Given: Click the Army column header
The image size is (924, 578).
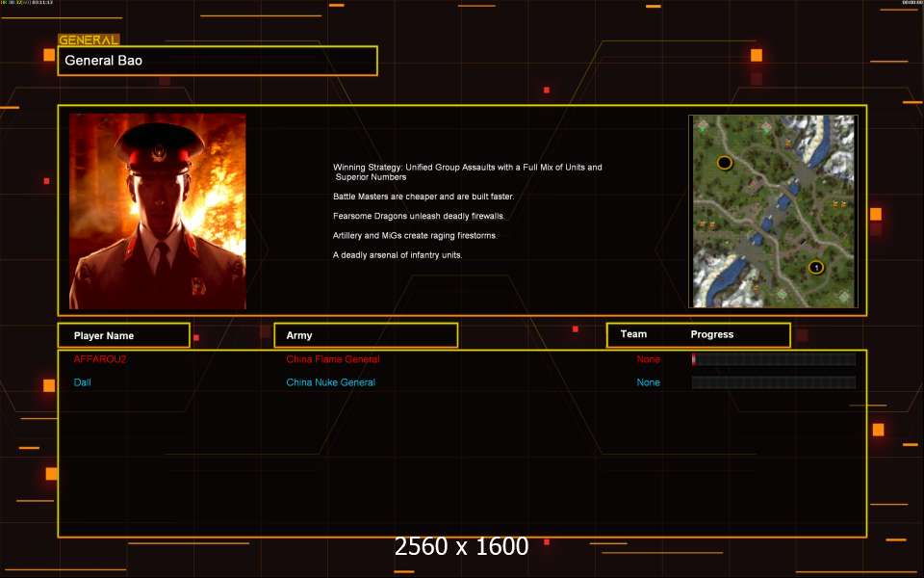Looking at the screenshot, I should (365, 335).
